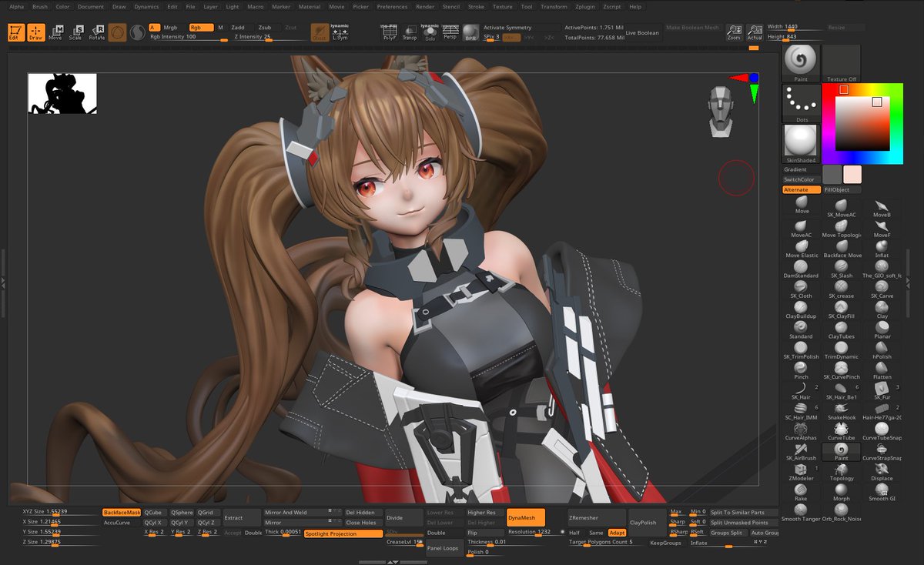This screenshot has height=565, width=924.
Task: Switch to the Scale transform icon
Action: coord(76,32)
